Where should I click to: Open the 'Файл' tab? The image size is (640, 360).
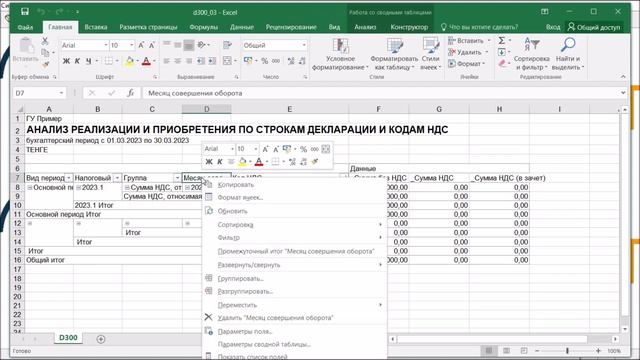coord(25,27)
